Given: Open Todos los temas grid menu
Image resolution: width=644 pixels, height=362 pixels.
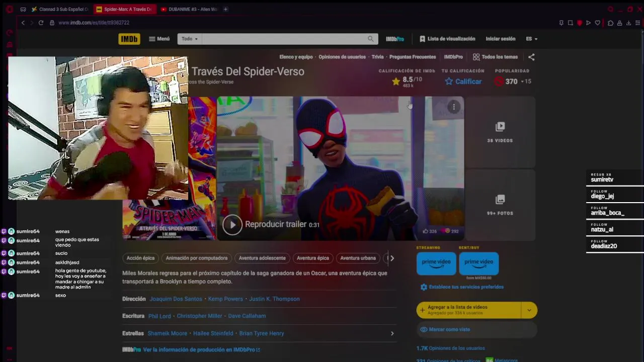Looking at the screenshot, I should 495,57.
